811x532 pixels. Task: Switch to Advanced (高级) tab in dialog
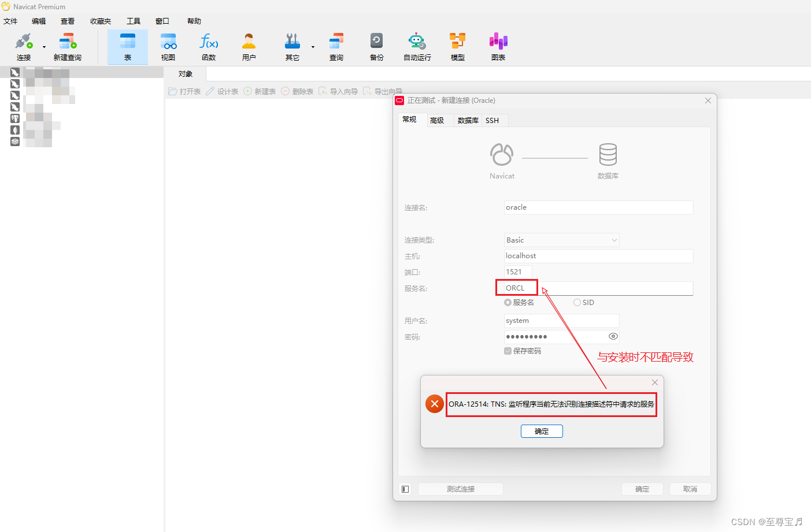pyautogui.click(x=437, y=120)
